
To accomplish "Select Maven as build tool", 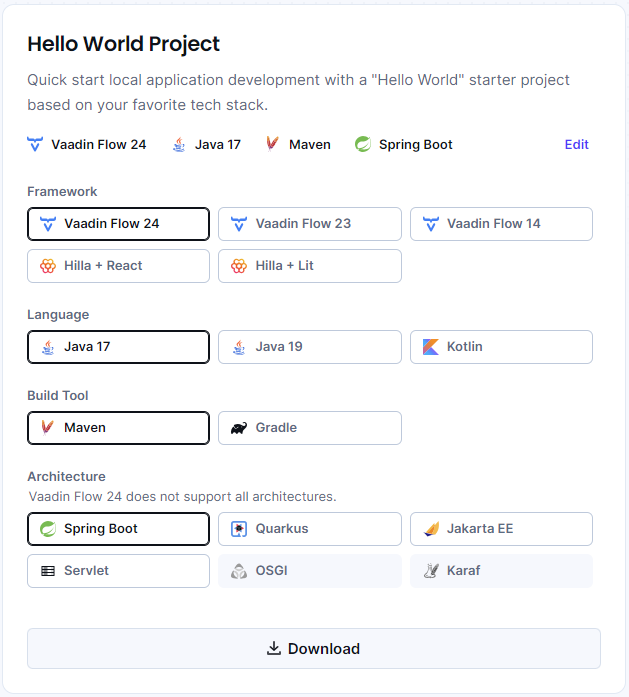I will click(118, 428).
